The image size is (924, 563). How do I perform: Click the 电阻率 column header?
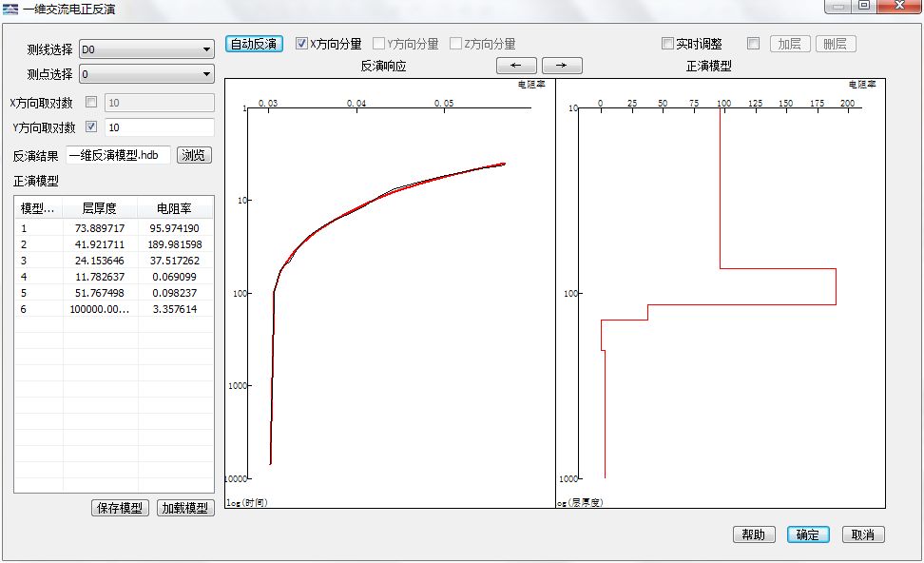click(x=175, y=208)
